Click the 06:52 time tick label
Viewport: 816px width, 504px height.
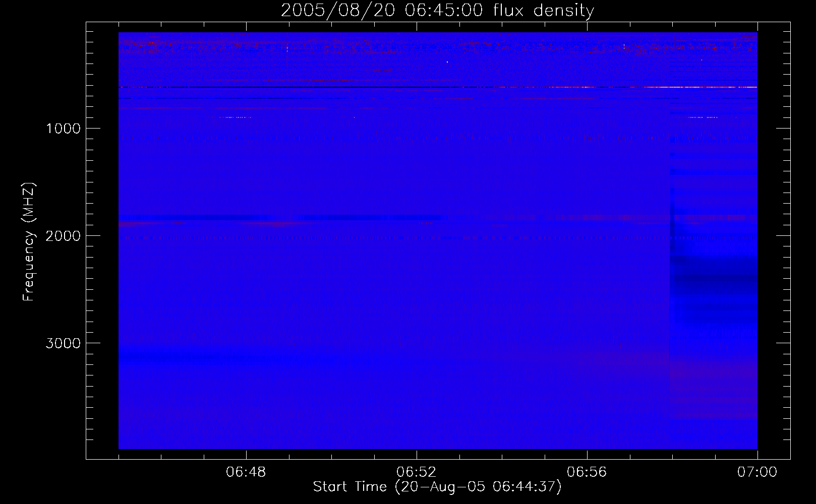pyautogui.click(x=417, y=472)
